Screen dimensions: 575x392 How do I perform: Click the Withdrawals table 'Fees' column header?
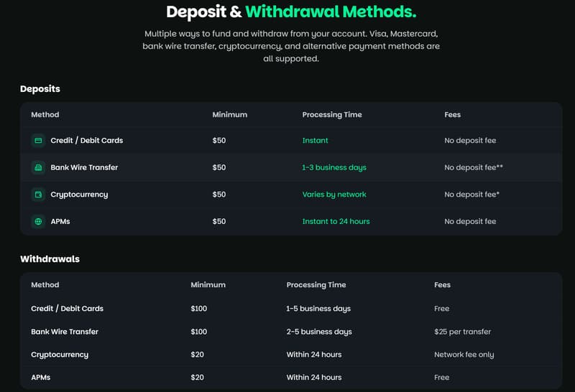pyautogui.click(x=442, y=284)
